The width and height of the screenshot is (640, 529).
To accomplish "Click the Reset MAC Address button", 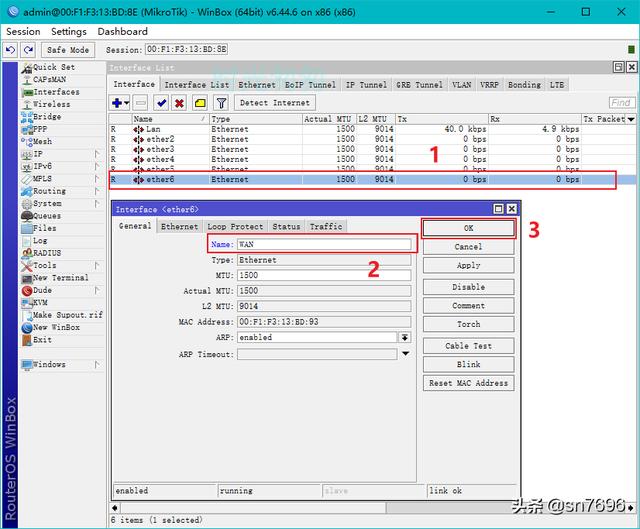I will tap(469, 383).
